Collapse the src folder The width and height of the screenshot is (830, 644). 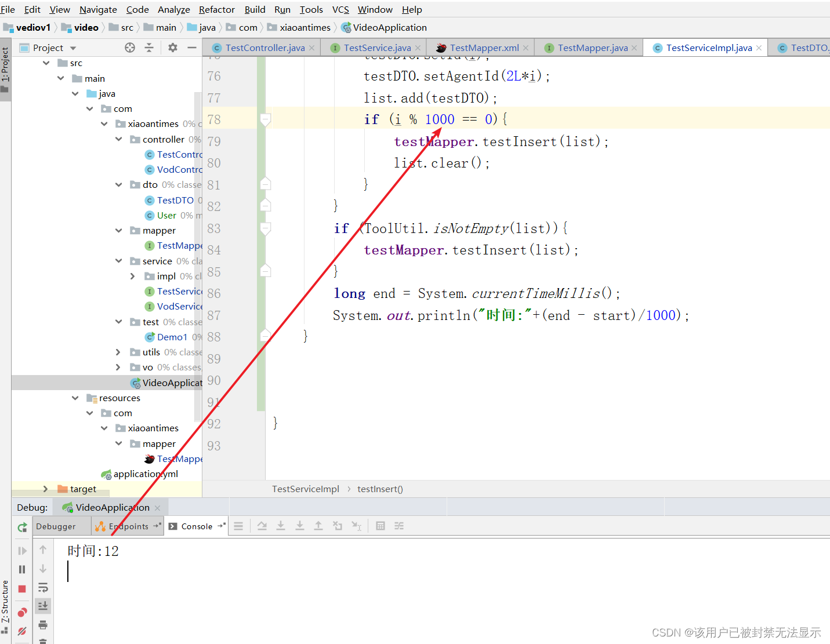click(x=46, y=63)
